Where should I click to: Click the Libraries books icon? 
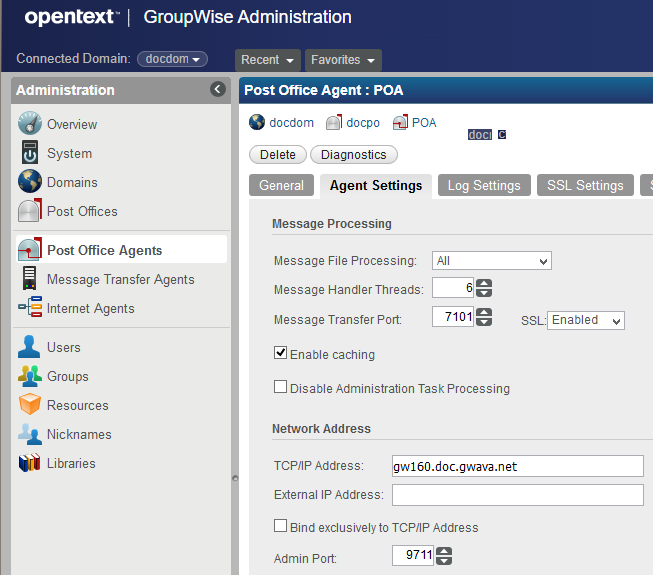pos(30,463)
